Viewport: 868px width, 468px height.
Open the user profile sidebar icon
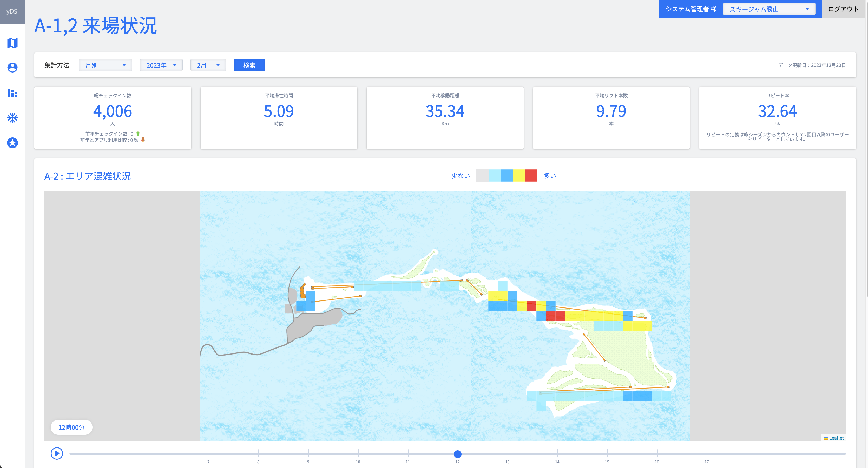coord(12,68)
